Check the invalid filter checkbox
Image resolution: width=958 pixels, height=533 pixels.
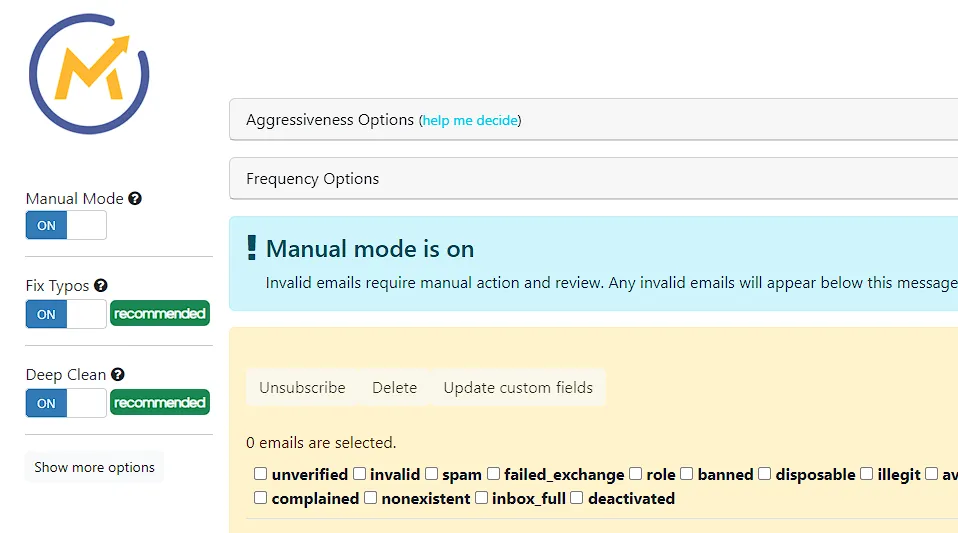[x=359, y=474]
